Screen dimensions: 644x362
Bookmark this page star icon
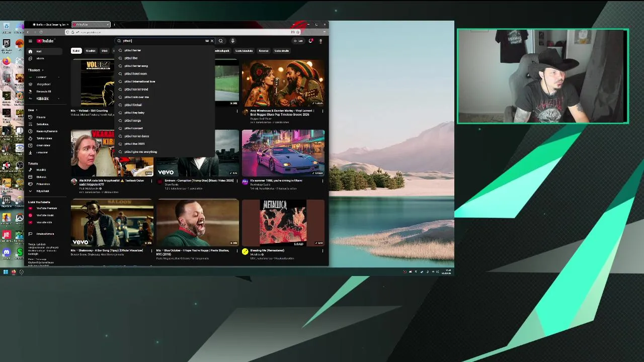click(x=297, y=32)
